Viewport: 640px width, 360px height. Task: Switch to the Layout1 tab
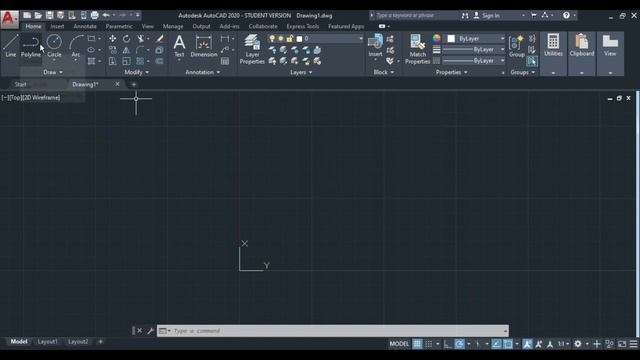[48, 342]
